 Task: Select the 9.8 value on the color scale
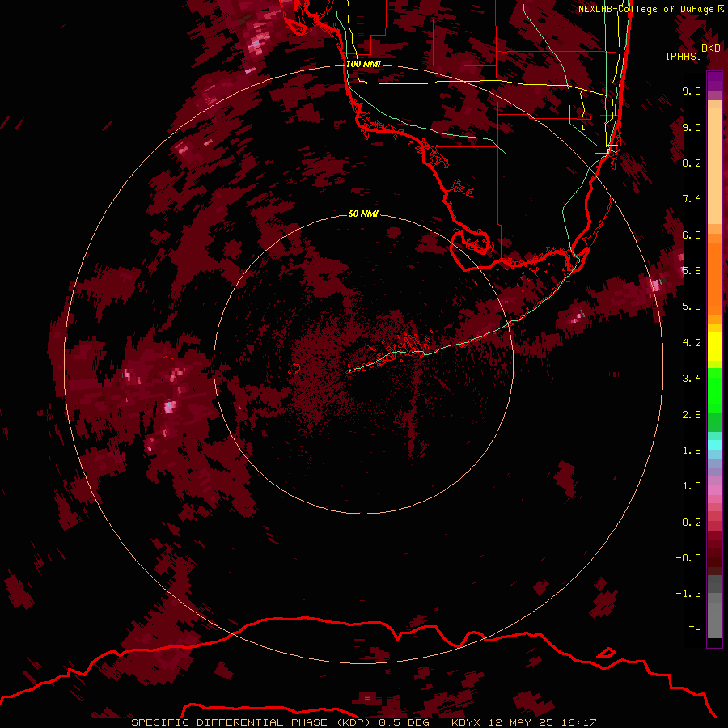coord(692,91)
